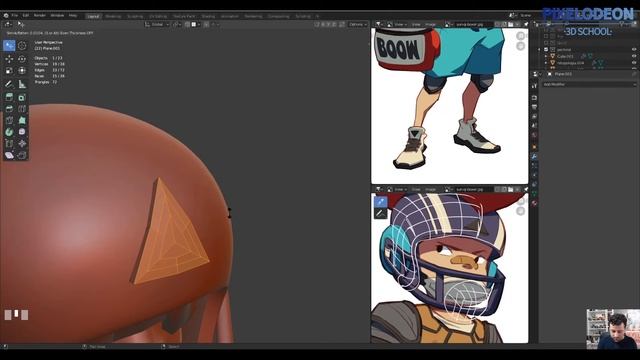
Task: Open Image menu in top image editor
Action: [430, 24]
